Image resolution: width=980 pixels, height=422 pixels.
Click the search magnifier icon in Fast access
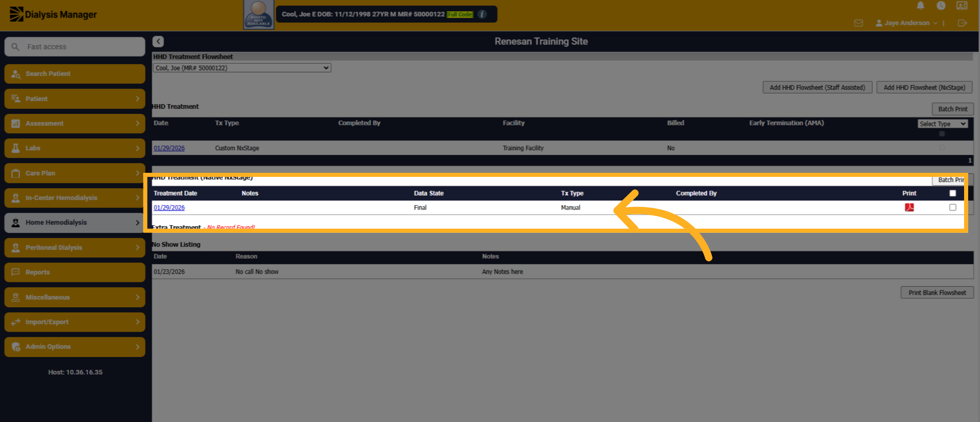[x=15, y=47]
